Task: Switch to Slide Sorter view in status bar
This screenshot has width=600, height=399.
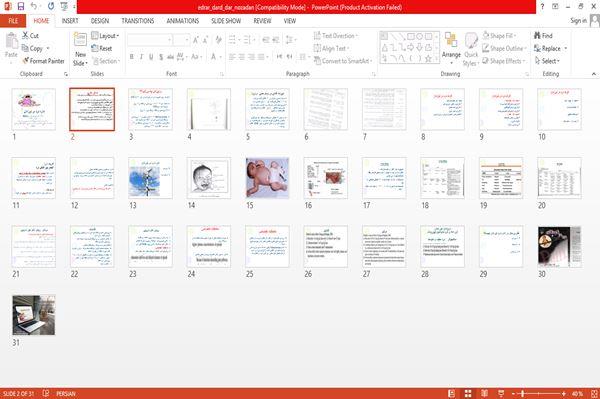Action: 468,393
